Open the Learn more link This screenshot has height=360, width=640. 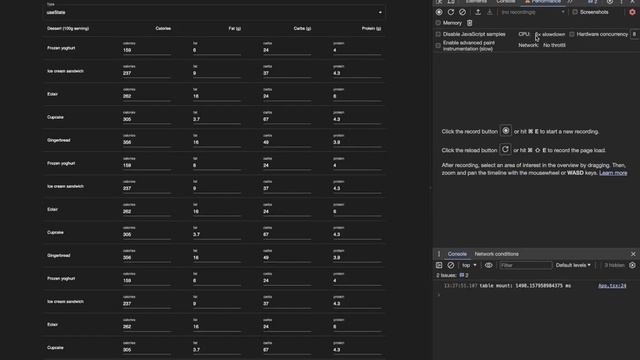[x=613, y=173]
